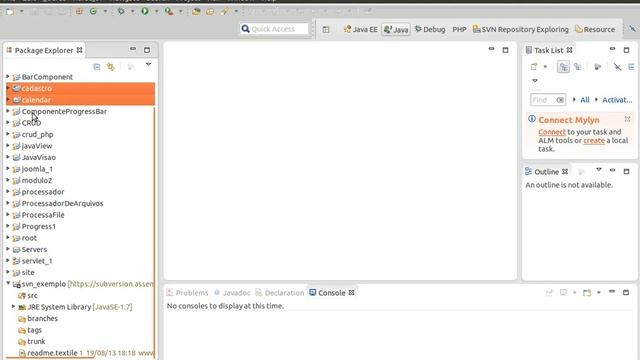Collapse the svn_exemplo project
Viewport: 640px width, 360px height.
pyautogui.click(x=8, y=283)
